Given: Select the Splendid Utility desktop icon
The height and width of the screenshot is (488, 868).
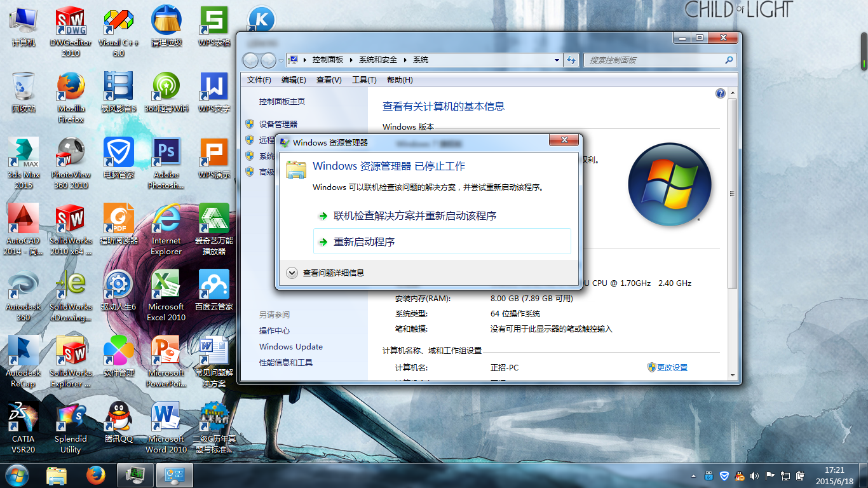Looking at the screenshot, I should pyautogui.click(x=71, y=428).
